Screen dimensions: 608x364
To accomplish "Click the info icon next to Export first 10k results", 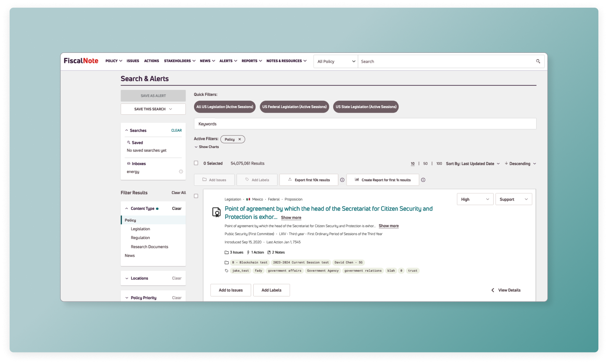I will [342, 180].
